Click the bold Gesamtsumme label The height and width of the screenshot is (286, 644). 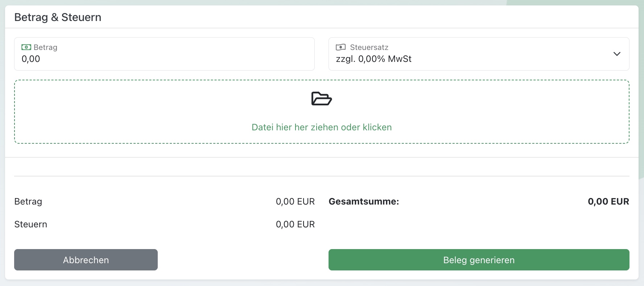click(364, 202)
